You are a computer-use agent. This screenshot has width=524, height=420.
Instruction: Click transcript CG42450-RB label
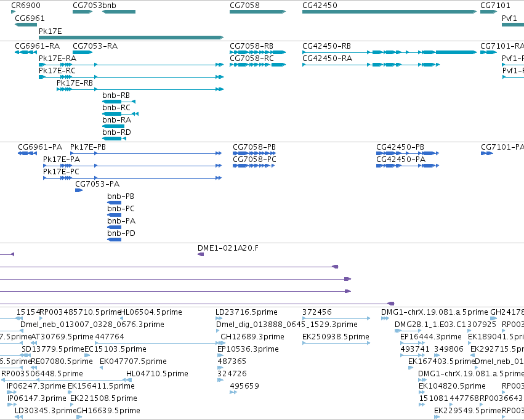(x=327, y=46)
